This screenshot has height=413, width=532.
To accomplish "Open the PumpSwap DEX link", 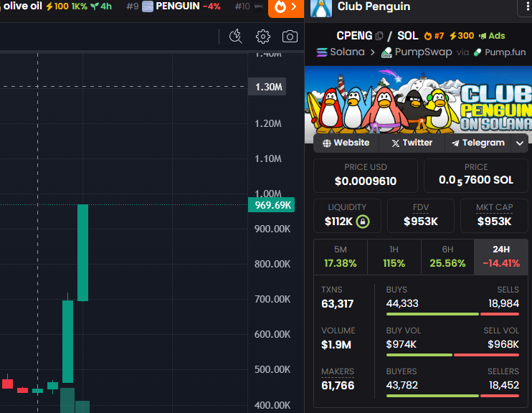I will click(417, 52).
